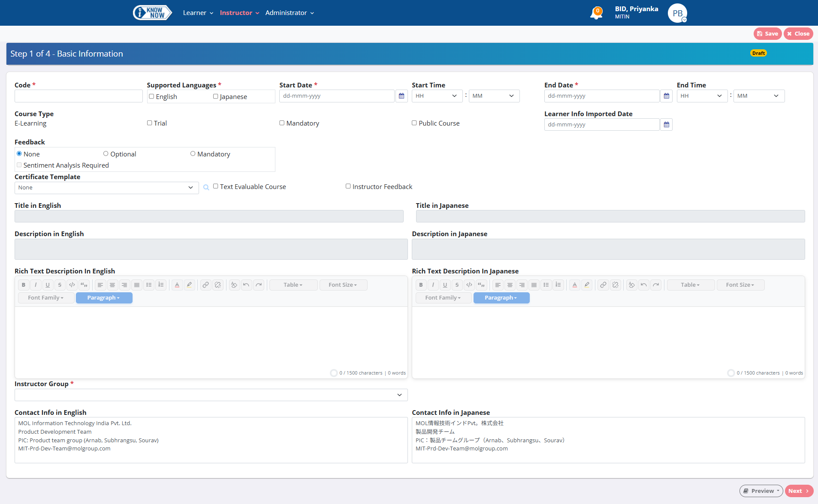Click the certificate template search magnifier icon
Image resolution: width=818 pixels, height=504 pixels.
pos(206,187)
